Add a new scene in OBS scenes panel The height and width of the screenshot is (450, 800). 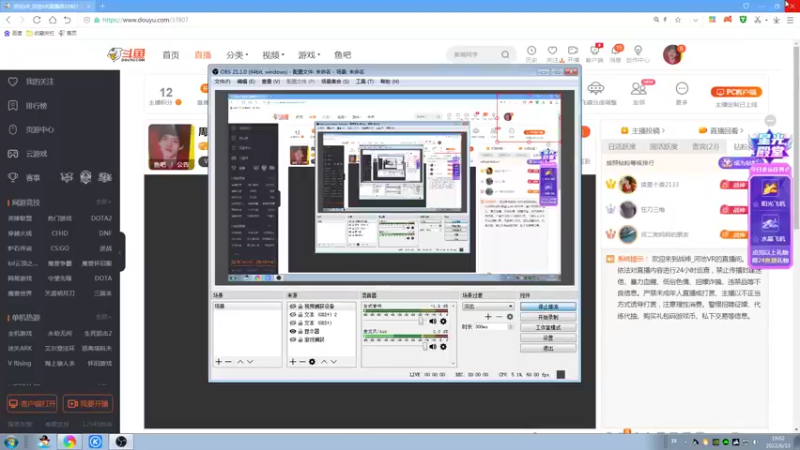218,362
